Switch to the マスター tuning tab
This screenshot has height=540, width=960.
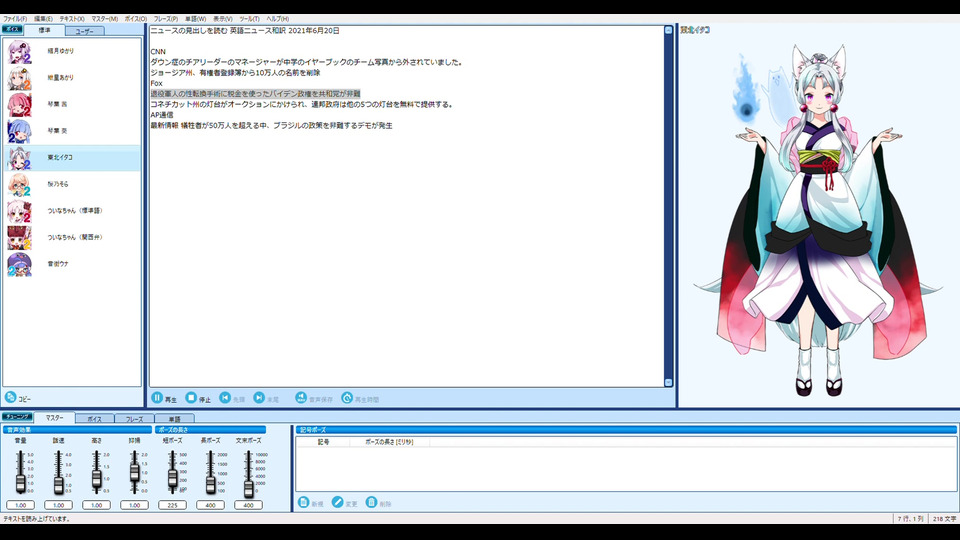click(x=54, y=418)
